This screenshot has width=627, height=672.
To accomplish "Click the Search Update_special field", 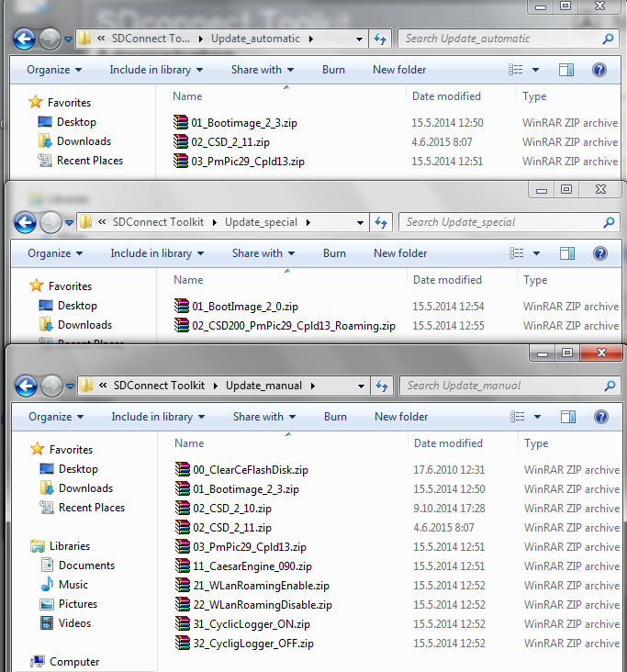I will click(509, 222).
